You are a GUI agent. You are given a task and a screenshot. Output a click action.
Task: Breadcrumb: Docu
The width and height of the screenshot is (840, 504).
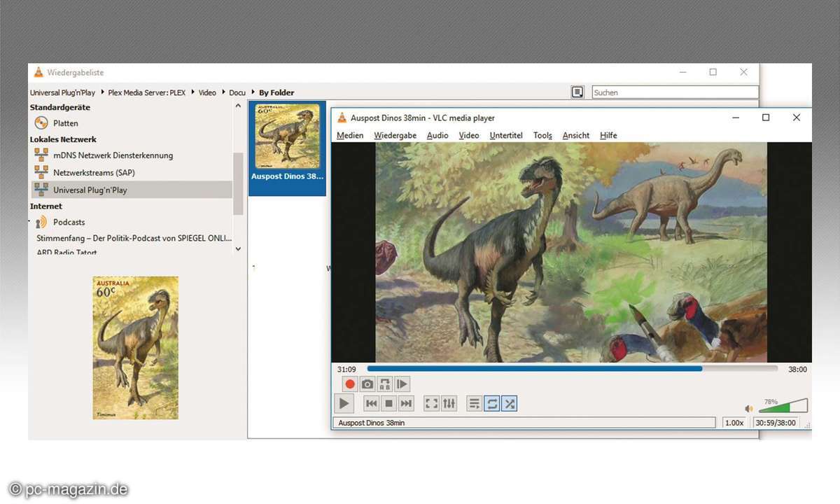pyautogui.click(x=237, y=92)
